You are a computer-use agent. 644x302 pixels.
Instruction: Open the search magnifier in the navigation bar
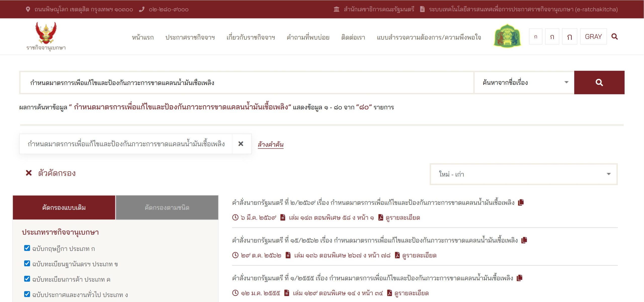tap(615, 37)
